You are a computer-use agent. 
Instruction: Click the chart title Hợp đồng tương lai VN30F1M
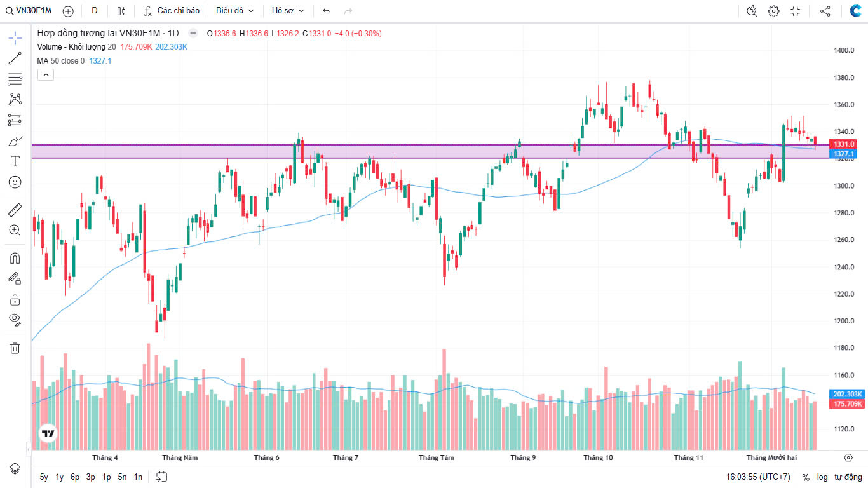(108, 33)
